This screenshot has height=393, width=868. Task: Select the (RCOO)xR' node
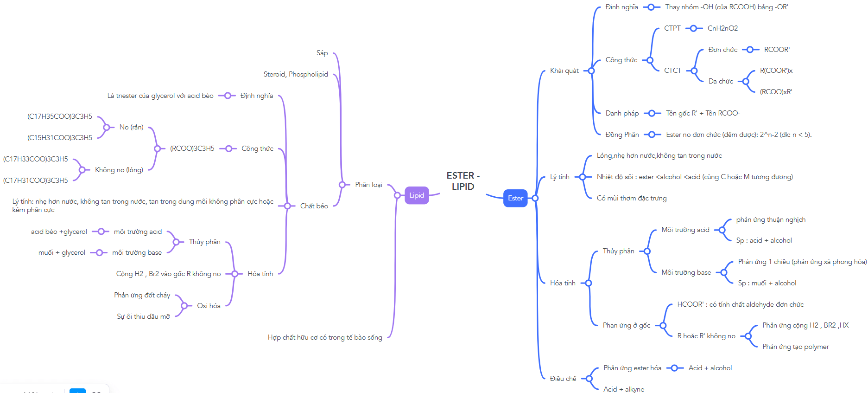[x=776, y=92]
